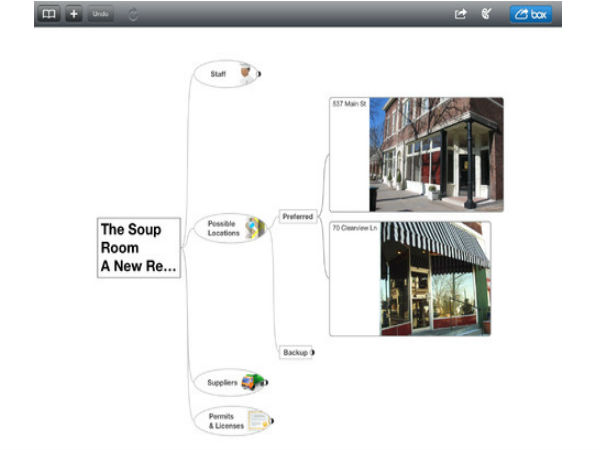Expand the Backup branch
This screenshot has width=600, height=450.
312,352
